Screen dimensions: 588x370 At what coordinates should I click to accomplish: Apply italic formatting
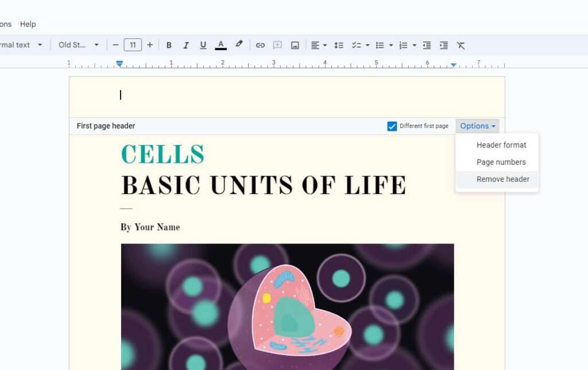pos(186,45)
